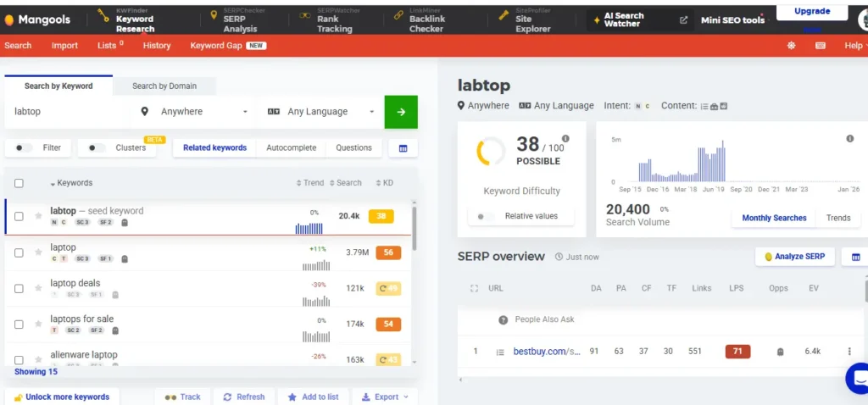Star the laptop keyword row
The image size is (868, 405).
(x=38, y=252)
